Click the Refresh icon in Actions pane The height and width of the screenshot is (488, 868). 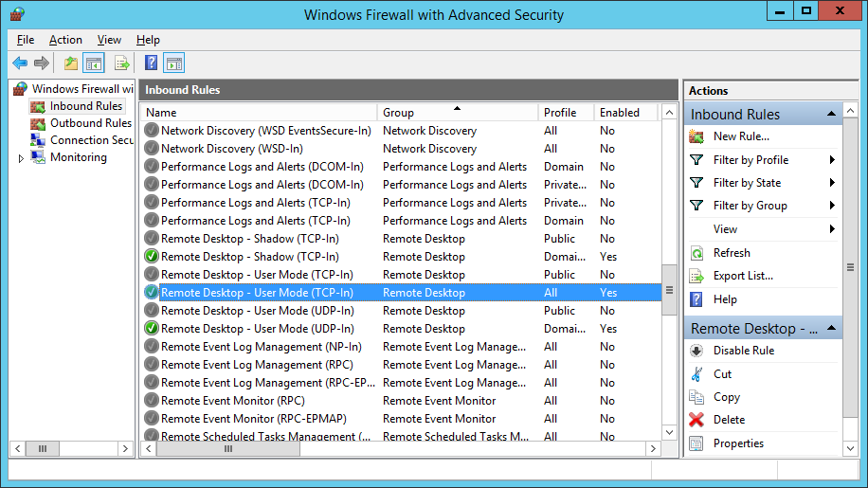[x=696, y=253]
